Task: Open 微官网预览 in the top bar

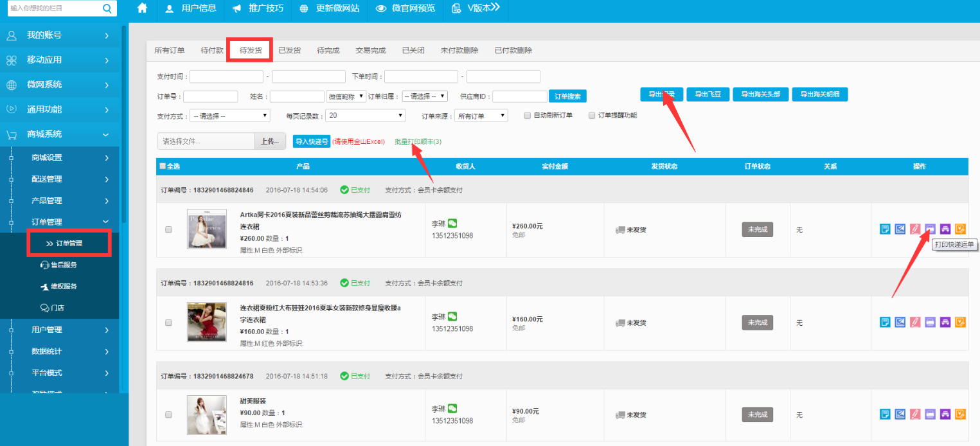Action: coord(405,8)
